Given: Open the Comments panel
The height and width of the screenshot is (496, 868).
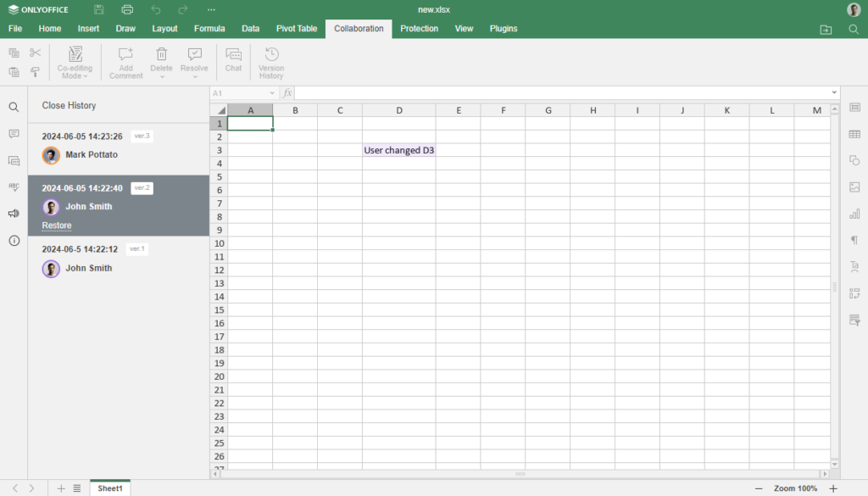Looking at the screenshot, I should 14,134.
